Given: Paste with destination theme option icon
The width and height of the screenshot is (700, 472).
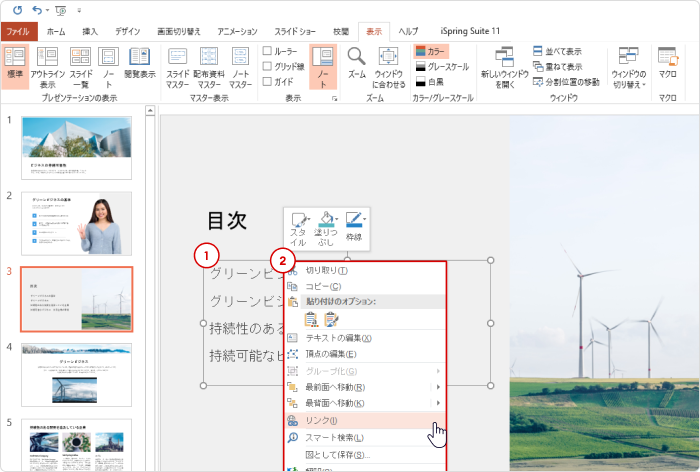Looking at the screenshot, I should [x=311, y=319].
